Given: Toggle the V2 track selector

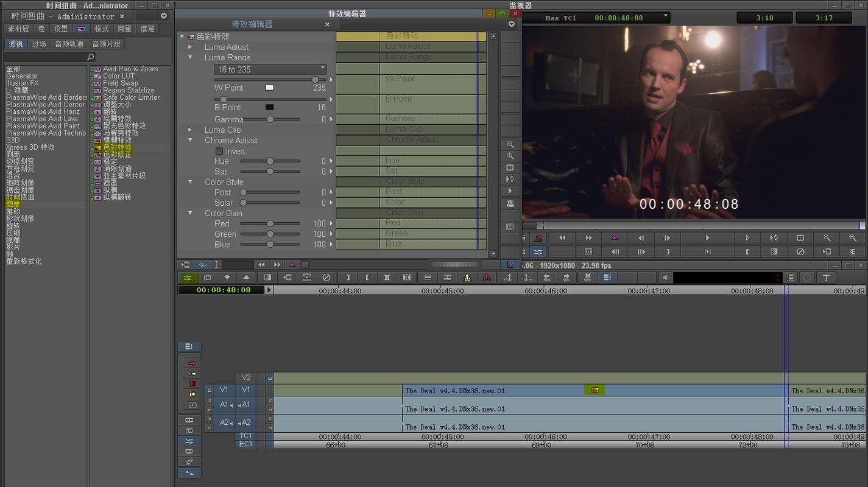Looking at the screenshot, I should [x=246, y=377].
